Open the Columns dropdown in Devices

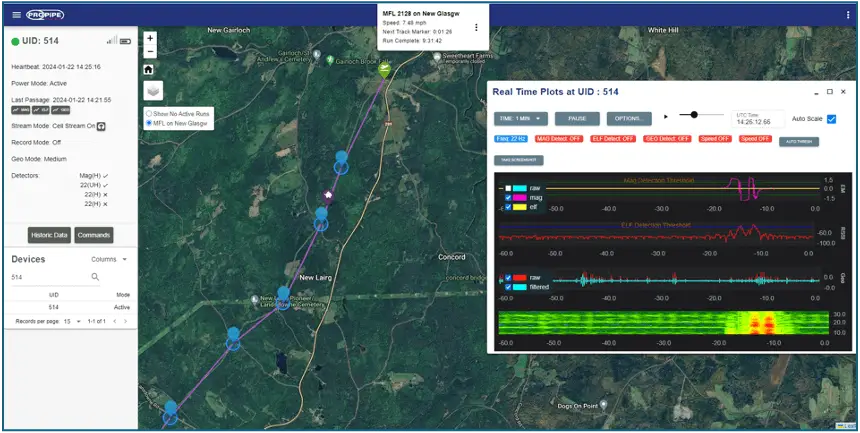click(110, 259)
